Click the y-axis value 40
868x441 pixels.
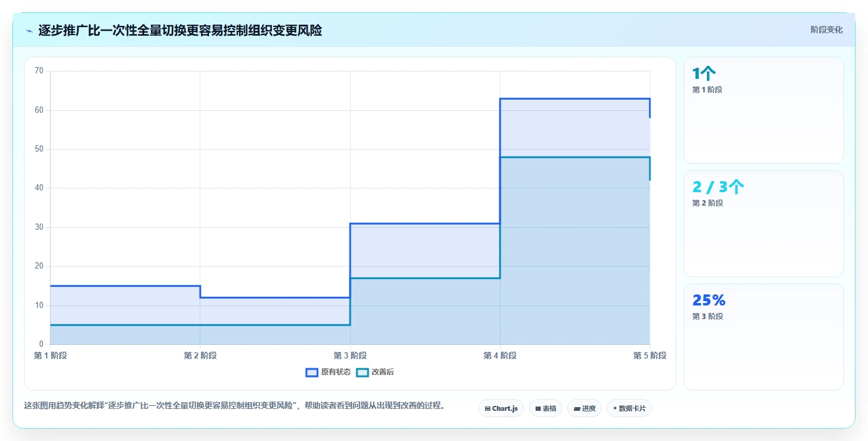39,188
